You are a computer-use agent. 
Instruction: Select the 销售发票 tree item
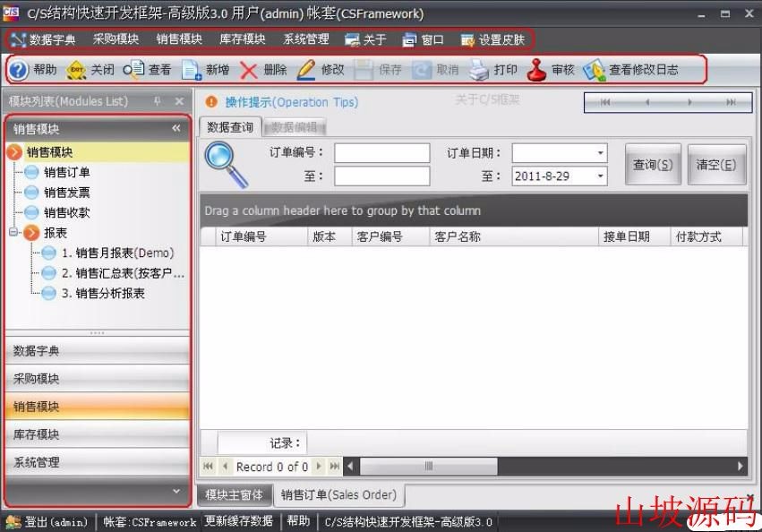click(66, 192)
